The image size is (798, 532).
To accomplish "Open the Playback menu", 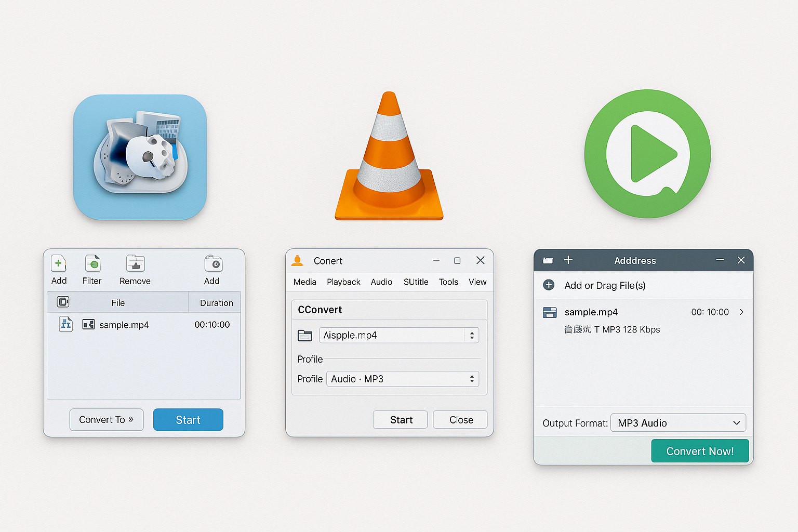I will click(343, 282).
